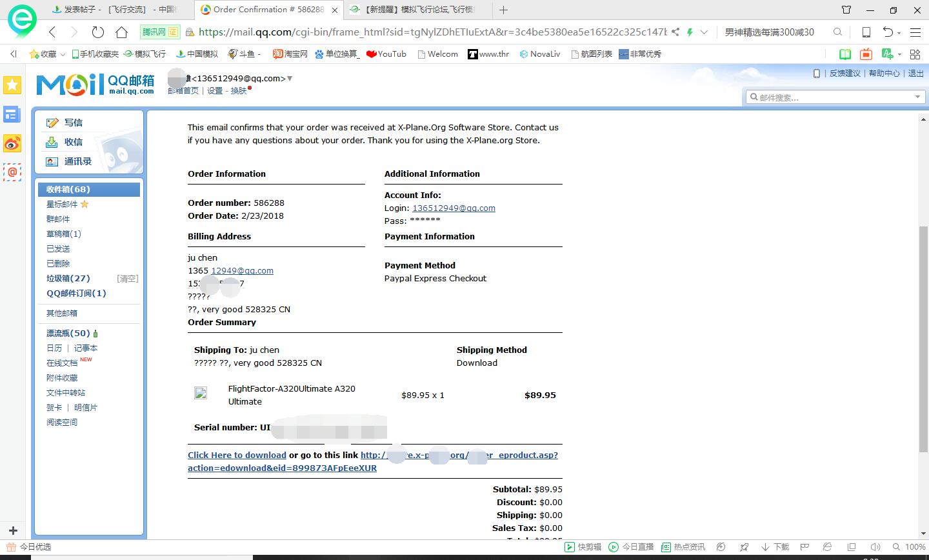Open the skin/theme shirt icon in the title bar
The image size is (929, 560).
click(846, 10)
